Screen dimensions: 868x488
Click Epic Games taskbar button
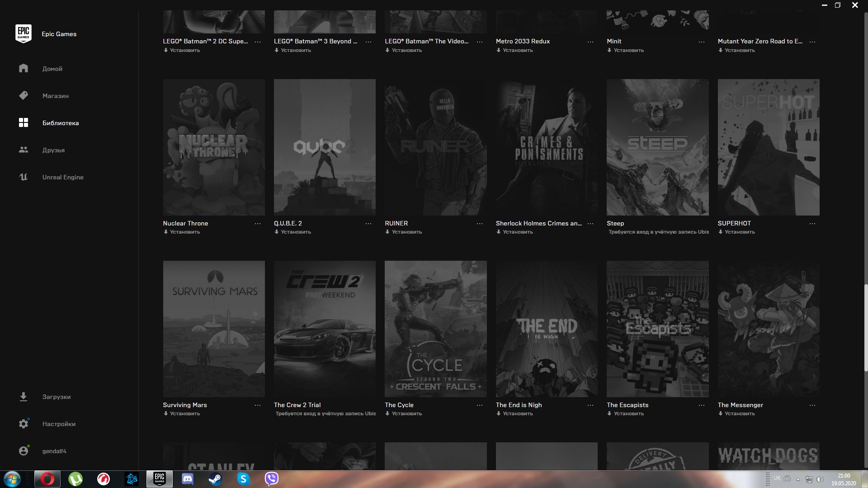[160, 479]
